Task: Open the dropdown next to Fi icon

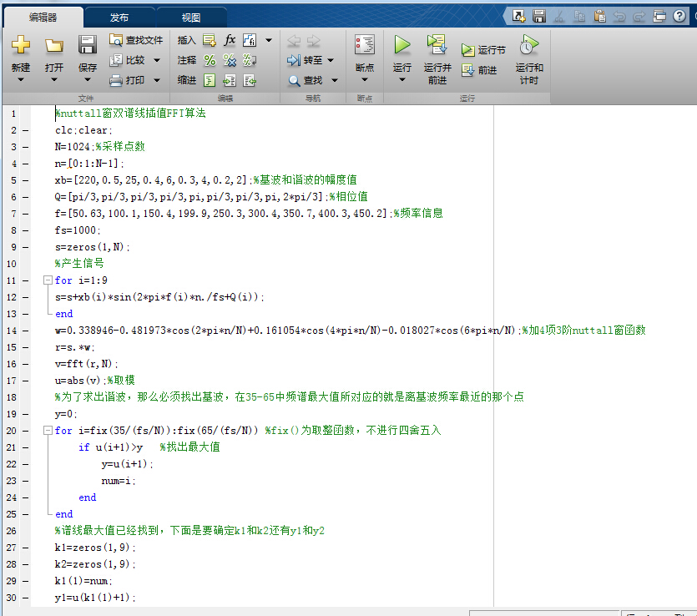Action: tap(269, 40)
